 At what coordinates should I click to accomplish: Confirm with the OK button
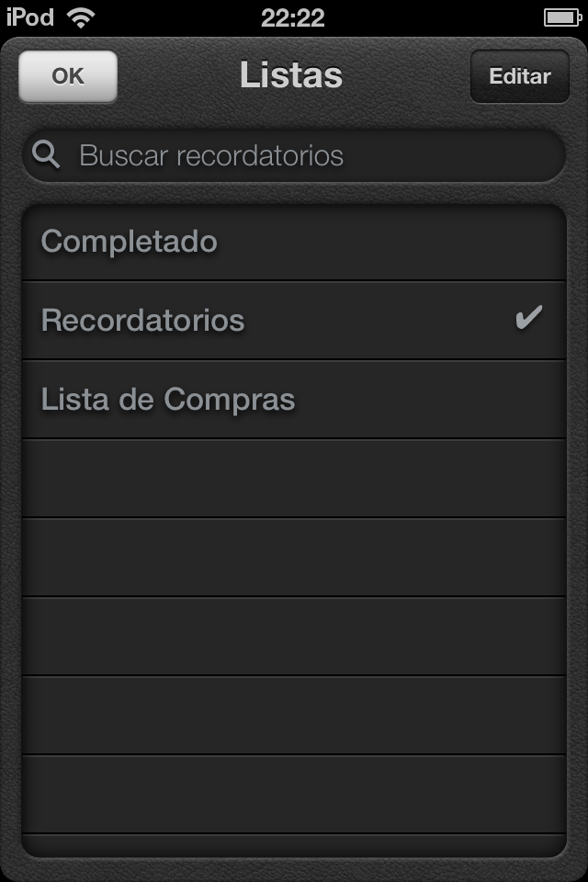click(x=68, y=76)
